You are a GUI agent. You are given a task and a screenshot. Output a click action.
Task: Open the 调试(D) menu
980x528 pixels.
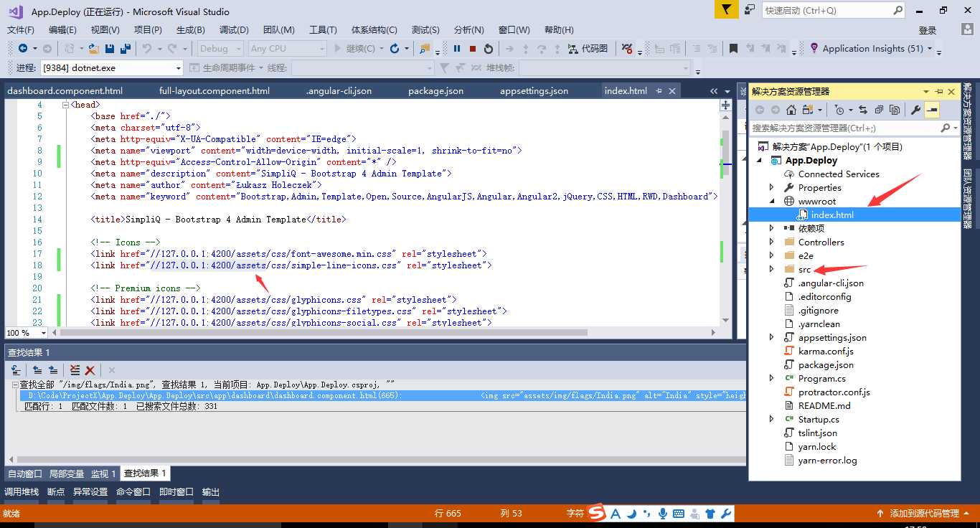234,29
